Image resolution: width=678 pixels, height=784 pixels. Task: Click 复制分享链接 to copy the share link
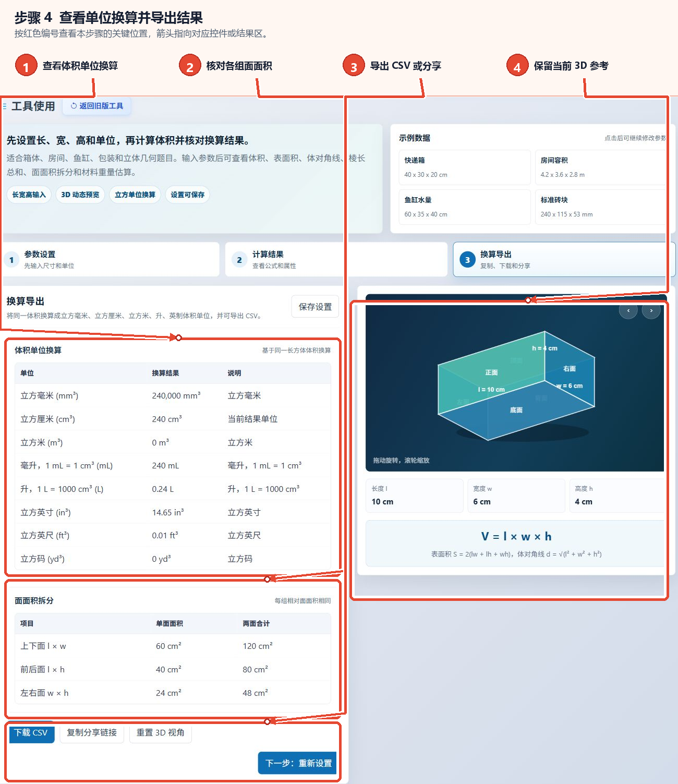pos(92,733)
